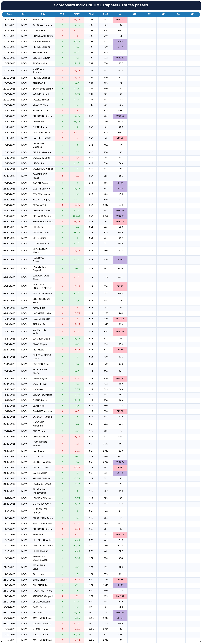This screenshot has height=644, width=202.
Task: Select the Δ column header
Action: pos(120,14)
